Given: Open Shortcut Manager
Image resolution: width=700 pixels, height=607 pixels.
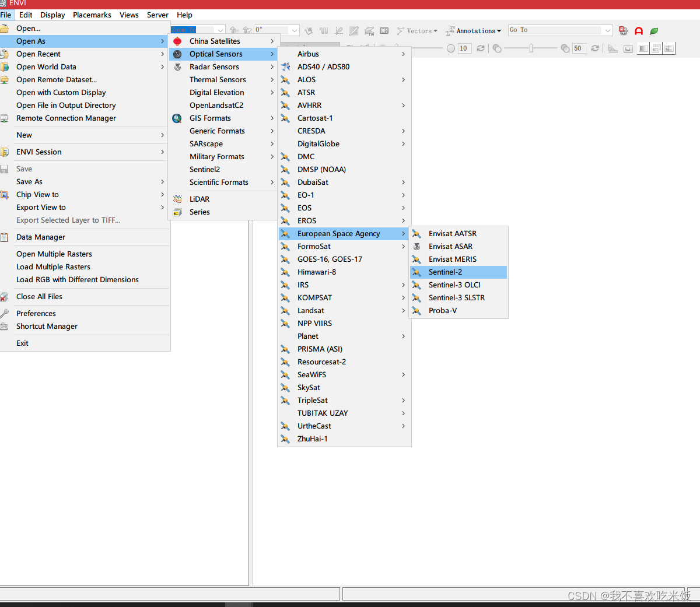Looking at the screenshot, I should point(85,326).
